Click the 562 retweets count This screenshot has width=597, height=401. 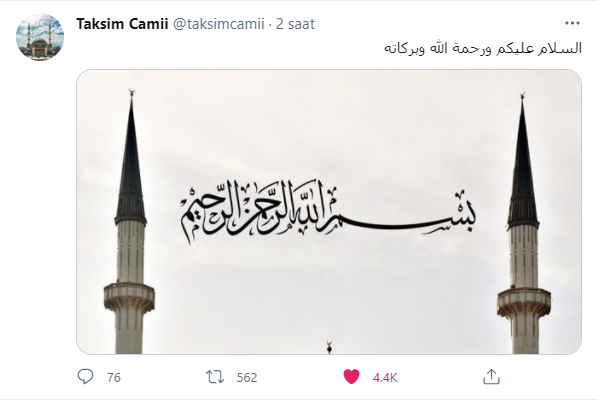247,377
